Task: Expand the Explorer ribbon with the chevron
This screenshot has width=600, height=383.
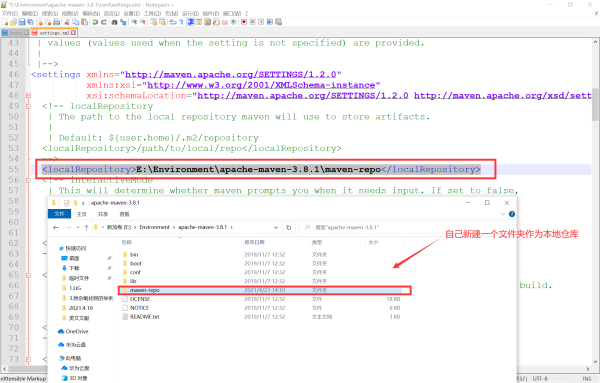Action: [x=503, y=214]
